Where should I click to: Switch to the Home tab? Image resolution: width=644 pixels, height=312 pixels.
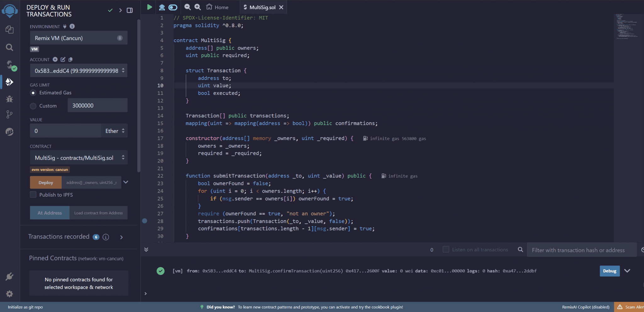217,7
